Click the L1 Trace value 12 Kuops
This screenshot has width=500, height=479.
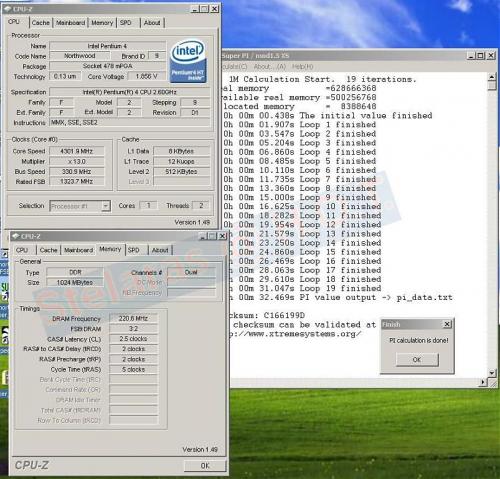click(181, 161)
